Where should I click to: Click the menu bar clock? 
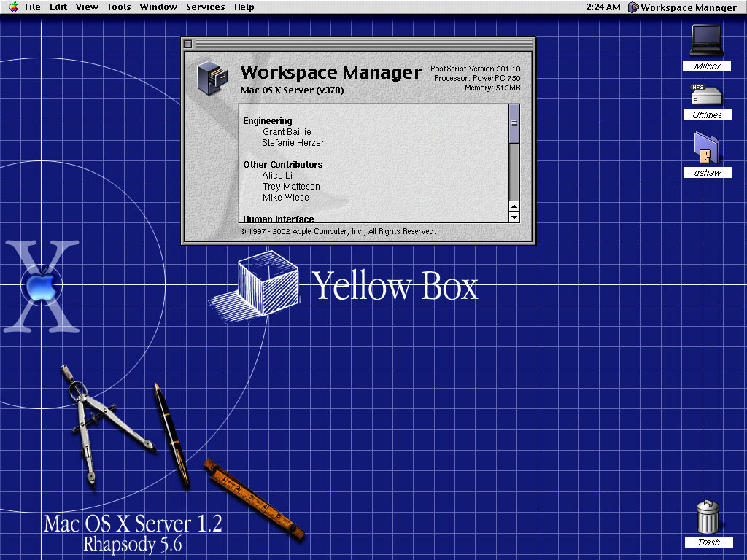click(x=603, y=7)
